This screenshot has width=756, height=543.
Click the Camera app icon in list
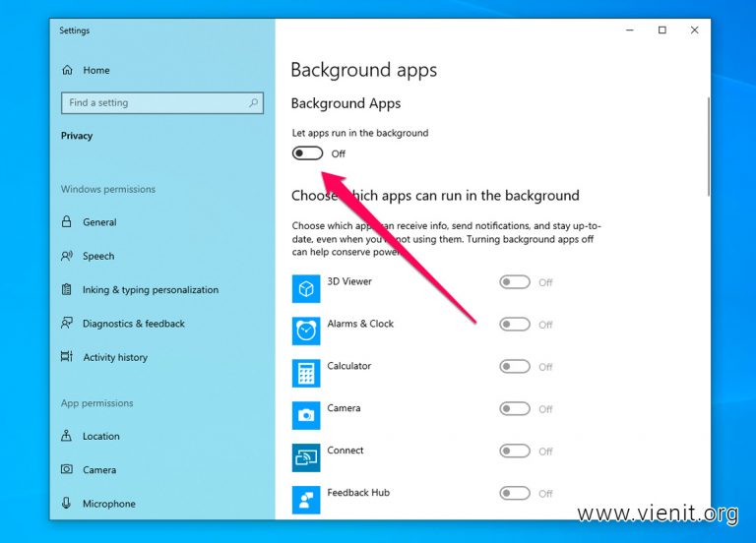click(306, 415)
